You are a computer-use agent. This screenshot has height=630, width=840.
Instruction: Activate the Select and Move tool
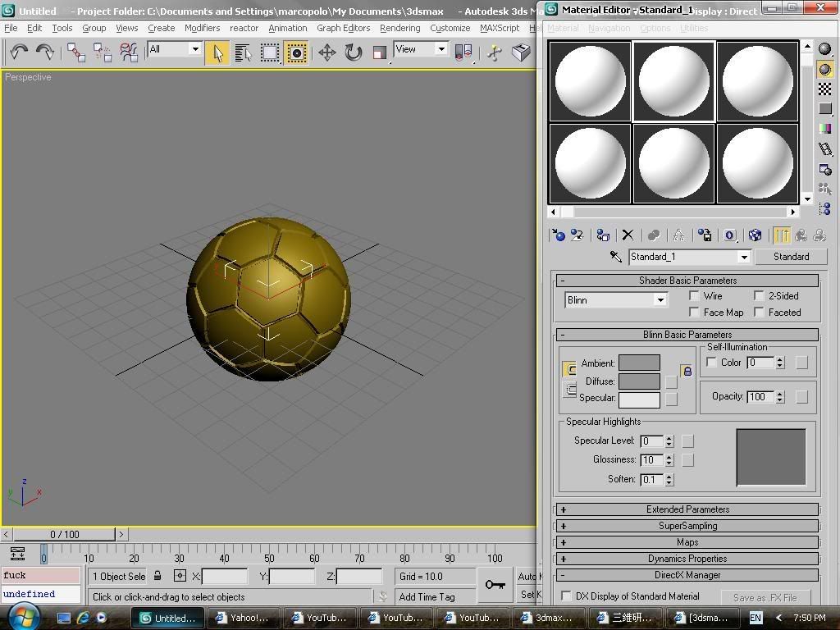[x=326, y=52]
